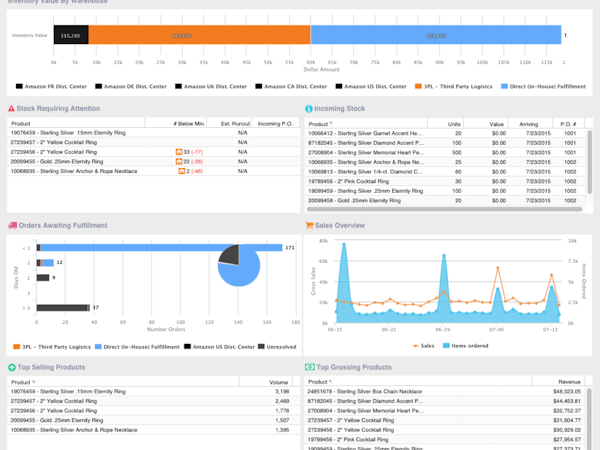Toggle the Amazon UK Dist. Center legend item
Image resolution: width=600 pixels, height=450 pixels.
tap(211, 86)
